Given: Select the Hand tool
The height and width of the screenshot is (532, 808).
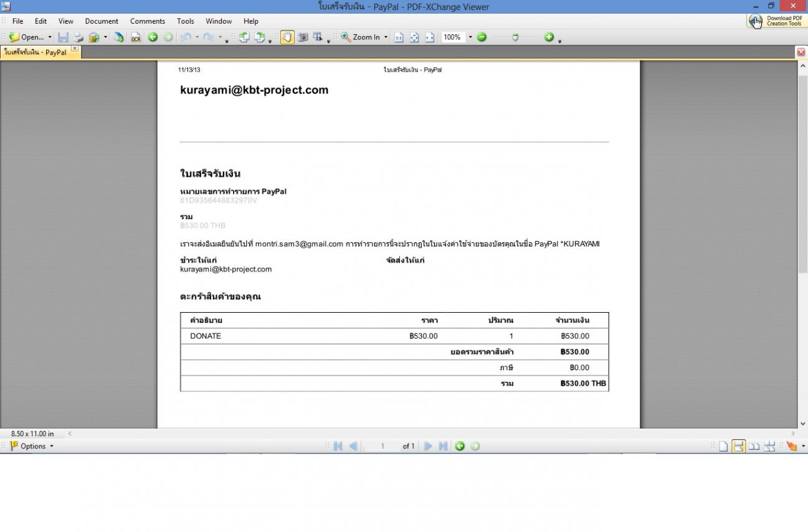Looking at the screenshot, I should pos(287,37).
